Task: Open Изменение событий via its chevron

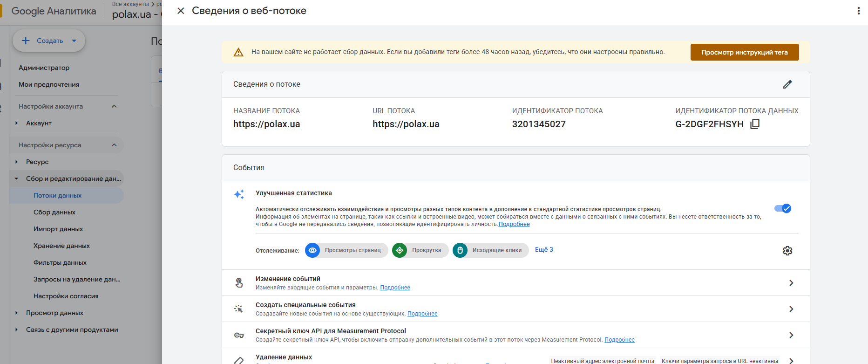Action: [791, 283]
